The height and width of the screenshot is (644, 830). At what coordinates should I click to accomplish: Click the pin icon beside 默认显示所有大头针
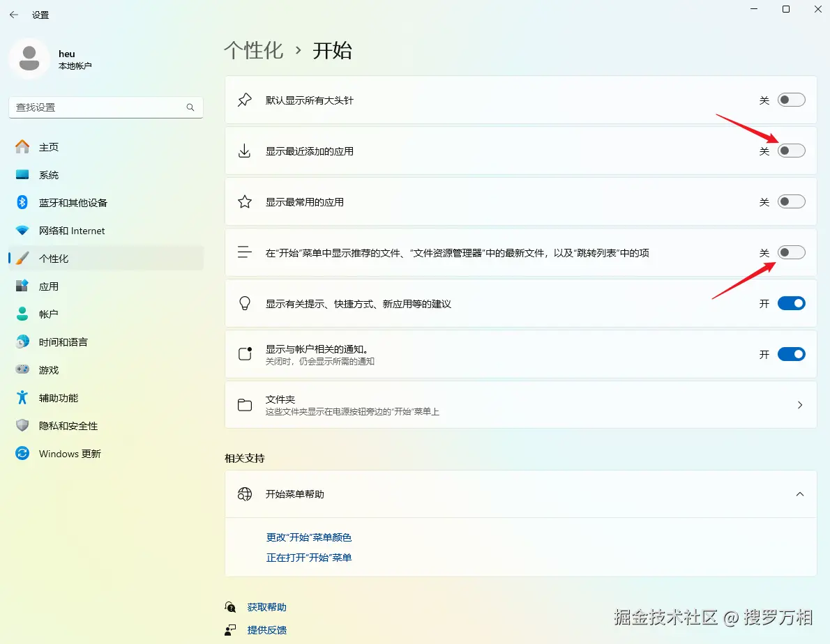click(x=245, y=100)
